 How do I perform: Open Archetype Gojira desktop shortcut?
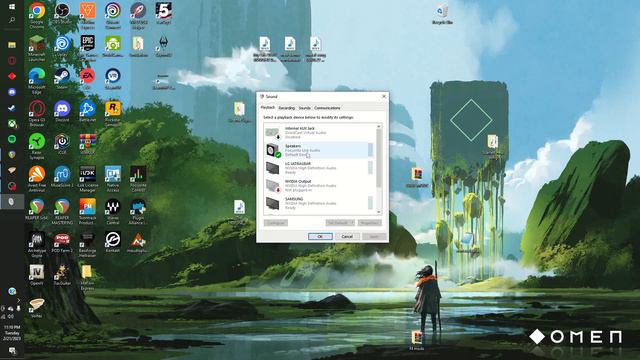(37, 244)
